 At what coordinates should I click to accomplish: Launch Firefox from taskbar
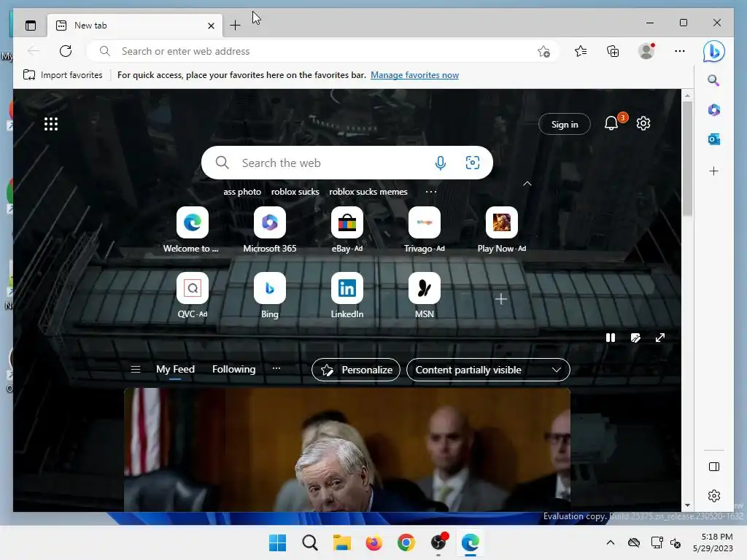tap(374, 542)
